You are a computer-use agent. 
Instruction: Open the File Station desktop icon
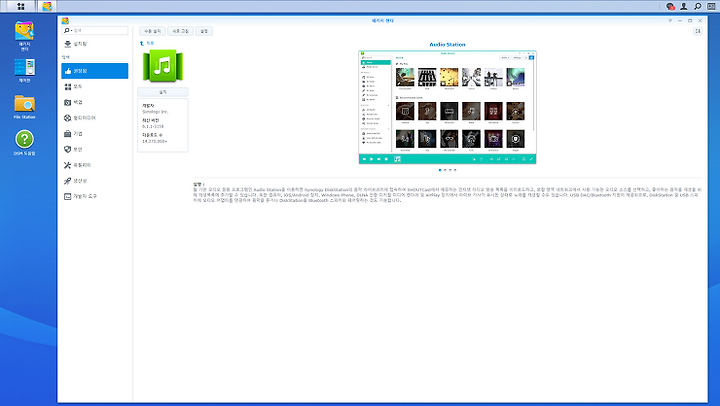(x=24, y=107)
